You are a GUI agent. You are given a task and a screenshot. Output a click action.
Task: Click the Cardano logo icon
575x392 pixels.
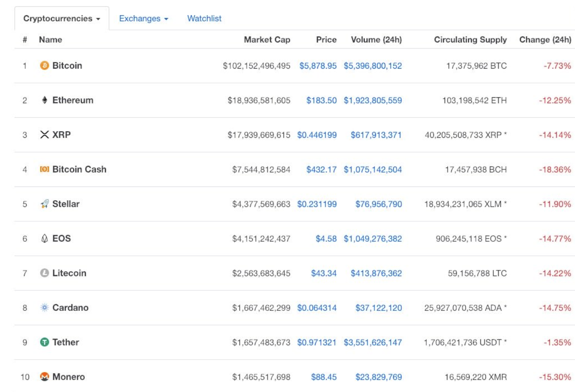pos(44,308)
